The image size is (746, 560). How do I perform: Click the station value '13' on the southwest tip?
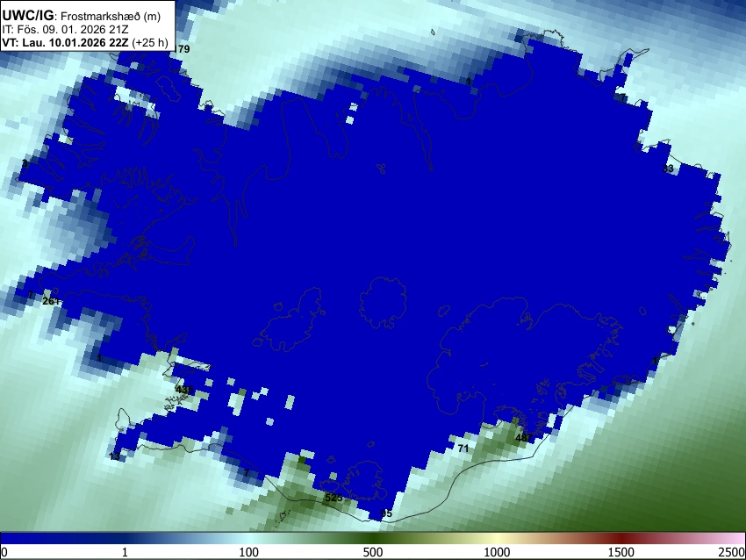(x=115, y=456)
